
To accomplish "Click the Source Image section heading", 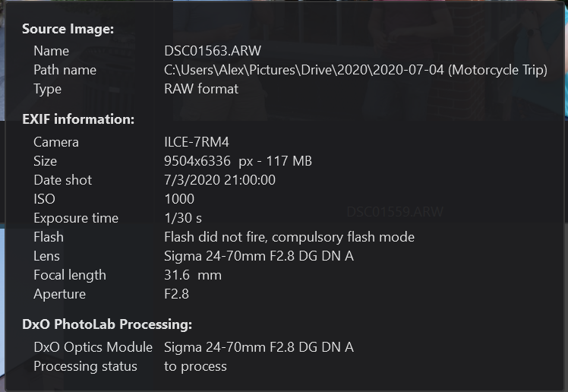I will 68,29.
